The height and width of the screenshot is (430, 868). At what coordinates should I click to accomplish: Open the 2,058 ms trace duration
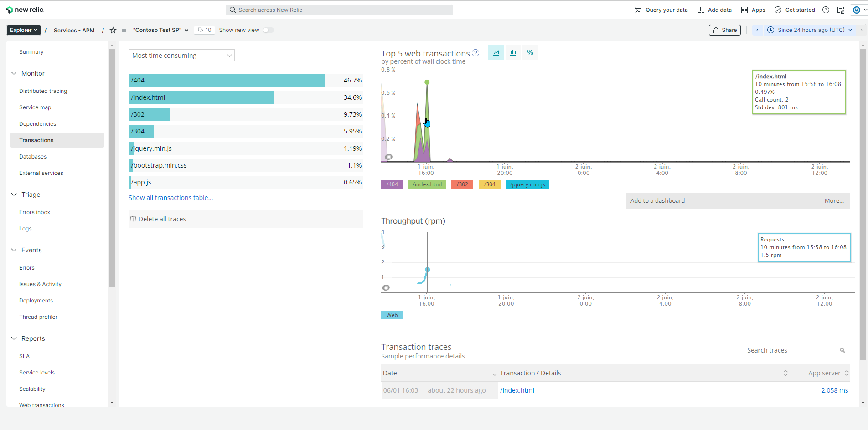tap(834, 390)
